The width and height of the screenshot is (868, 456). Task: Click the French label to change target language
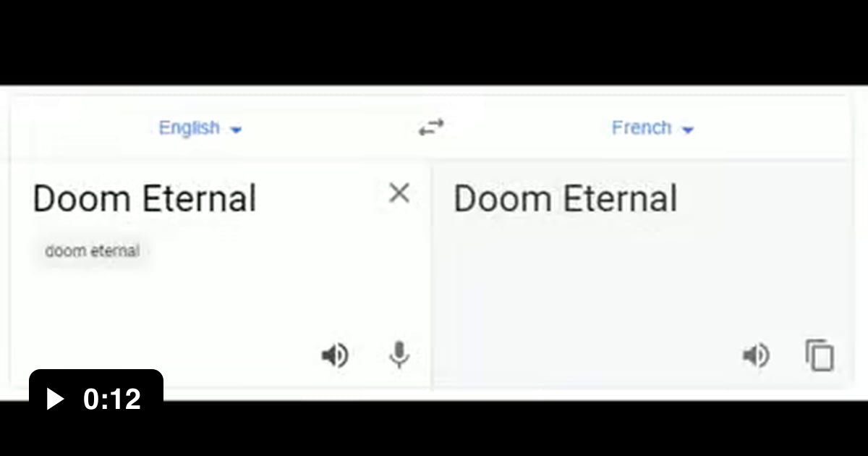[641, 127]
